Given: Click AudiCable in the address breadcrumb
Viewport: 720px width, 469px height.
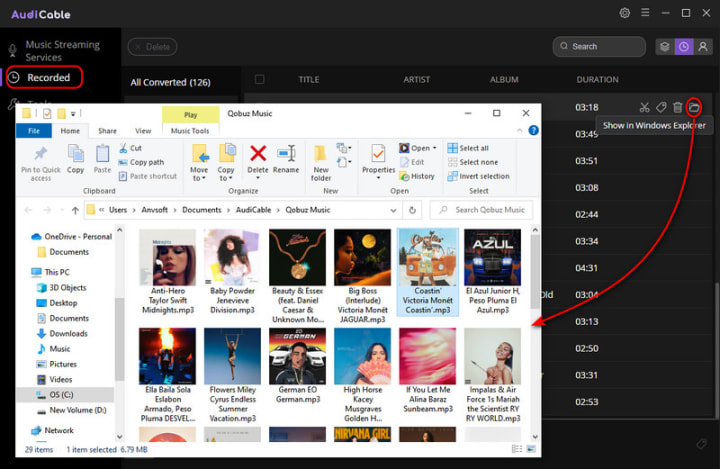Looking at the screenshot, I should click(253, 210).
